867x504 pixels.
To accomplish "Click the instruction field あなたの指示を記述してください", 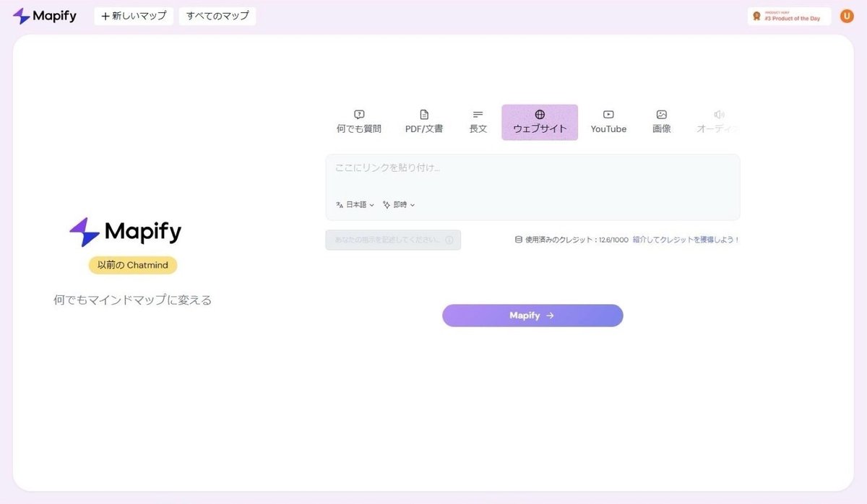I will click(x=393, y=240).
